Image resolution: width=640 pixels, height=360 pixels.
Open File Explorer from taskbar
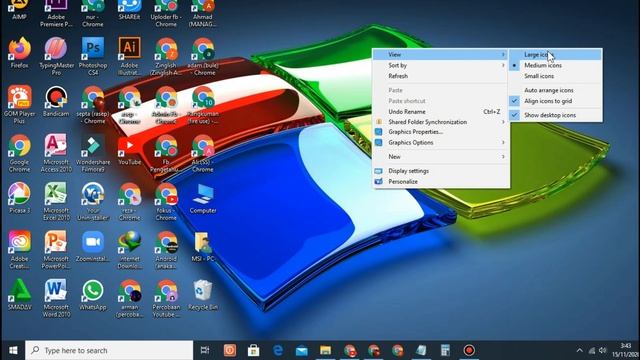coord(325,350)
